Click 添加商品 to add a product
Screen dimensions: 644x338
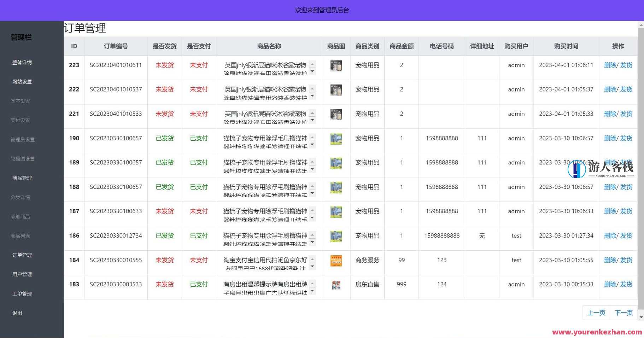pos(20,216)
